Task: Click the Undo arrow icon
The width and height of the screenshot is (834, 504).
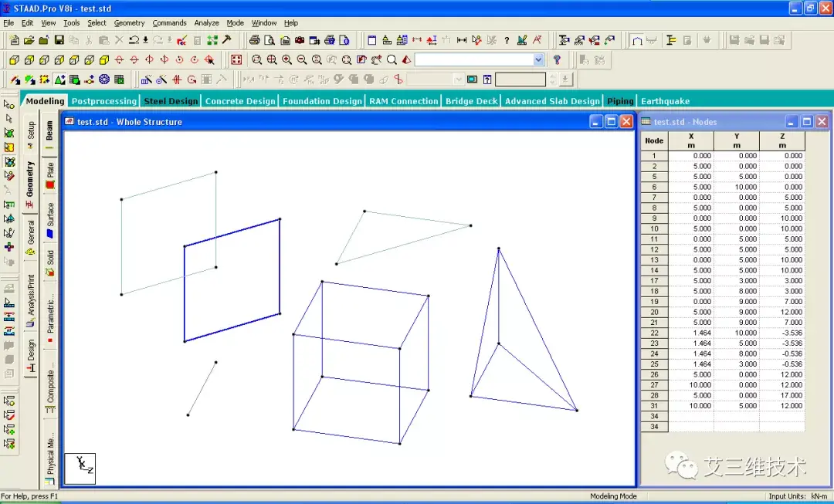Action: [134, 40]
